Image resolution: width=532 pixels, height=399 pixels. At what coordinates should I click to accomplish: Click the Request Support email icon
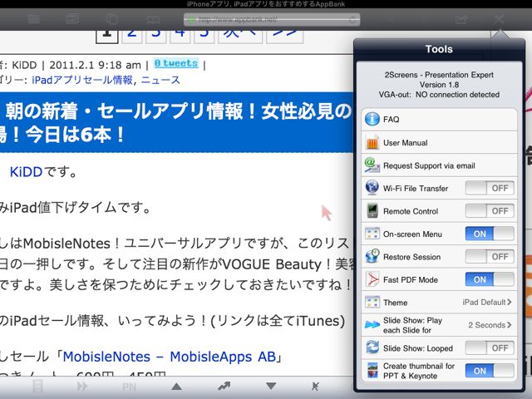(x=372, y=165)
